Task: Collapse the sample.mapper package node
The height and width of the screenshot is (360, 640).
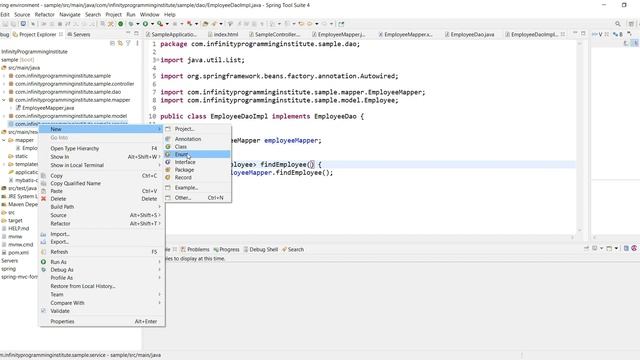Action: coord(4,100)
